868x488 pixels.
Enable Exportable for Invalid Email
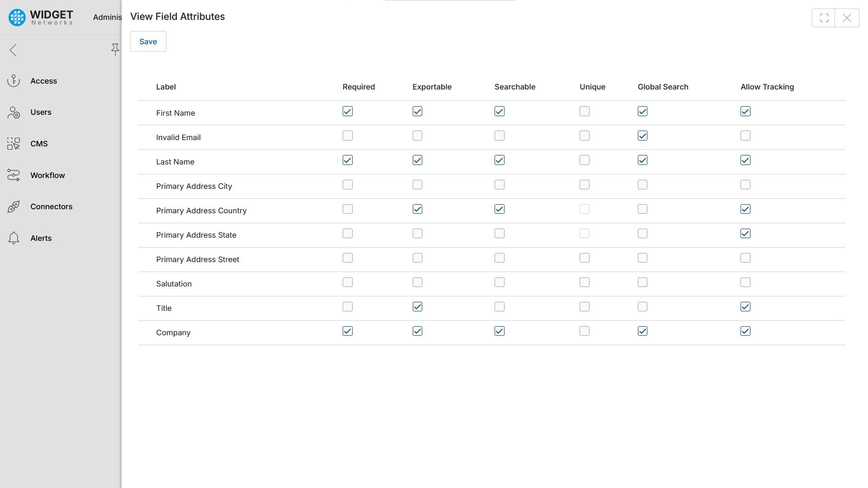[417, 136]
